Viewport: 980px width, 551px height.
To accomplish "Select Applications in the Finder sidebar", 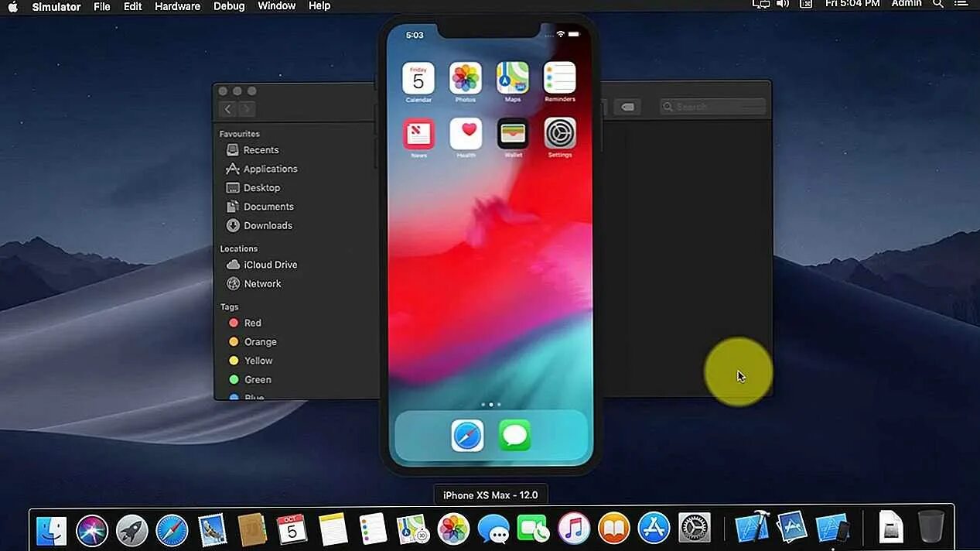I will (x=270, y=169).
